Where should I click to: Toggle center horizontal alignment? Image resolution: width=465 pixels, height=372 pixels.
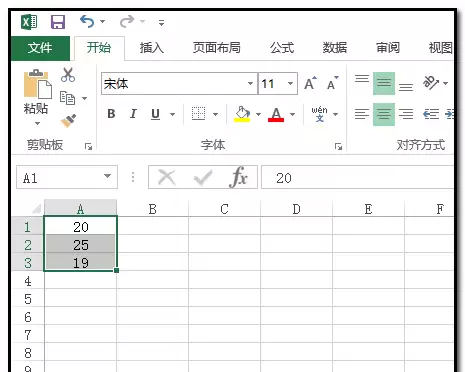[x=384, y=114]
